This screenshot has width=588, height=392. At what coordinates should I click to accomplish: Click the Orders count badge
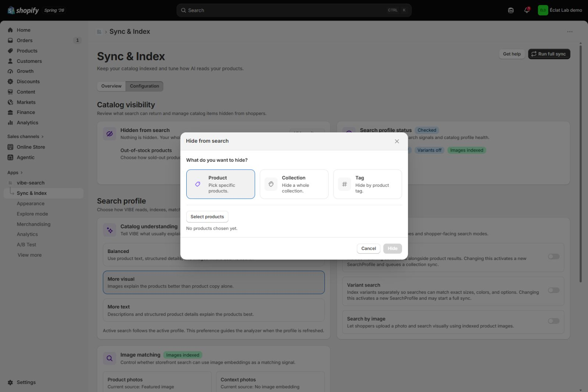tap(77, 40)
